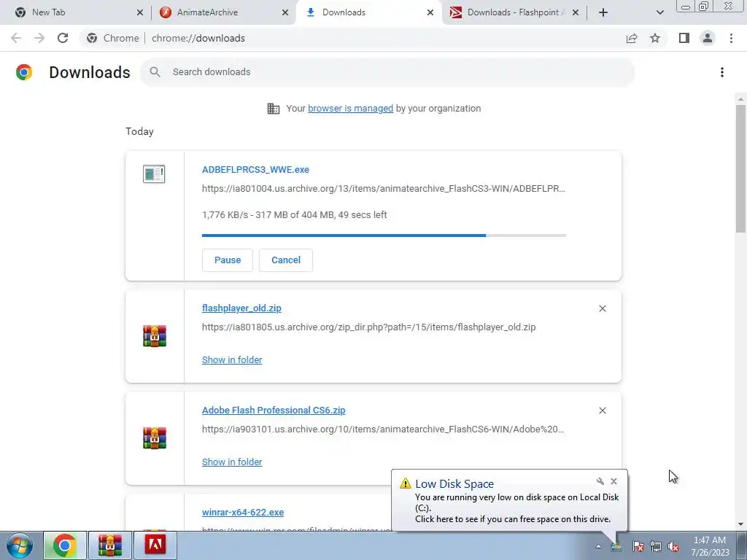Screen dimensions: 747x560
Task: Remove Adobe Flash Professional CS6.zip from list
Action: [602, 411]
